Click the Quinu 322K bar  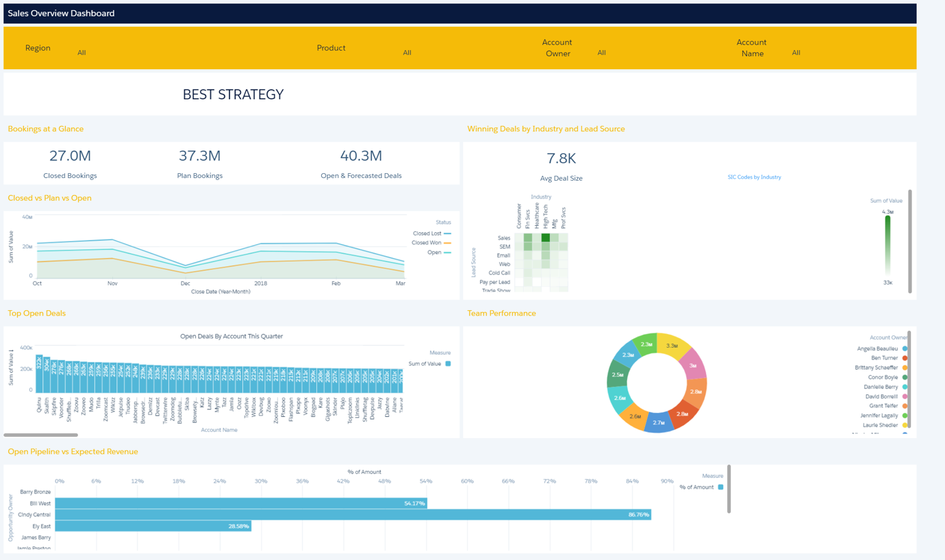40,374
